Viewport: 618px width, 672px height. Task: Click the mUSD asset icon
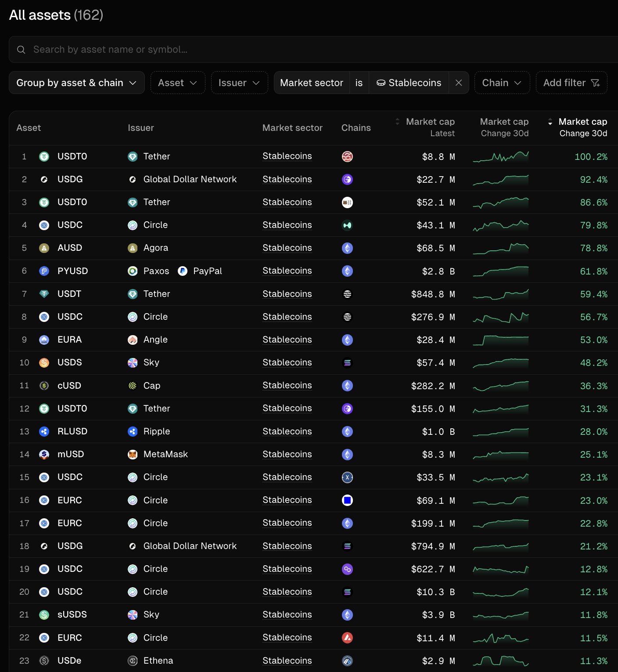coord(44,454)
